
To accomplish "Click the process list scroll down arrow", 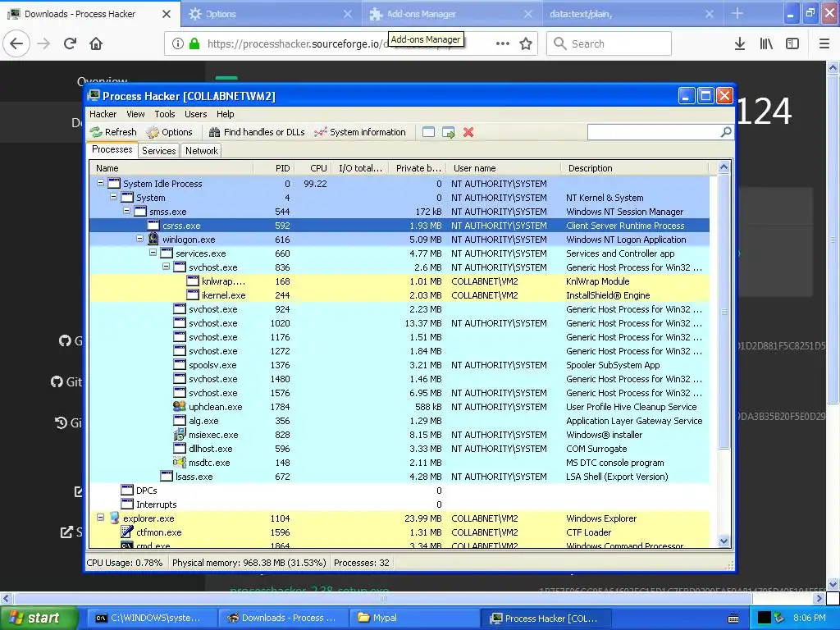I will tap(724, 541).
